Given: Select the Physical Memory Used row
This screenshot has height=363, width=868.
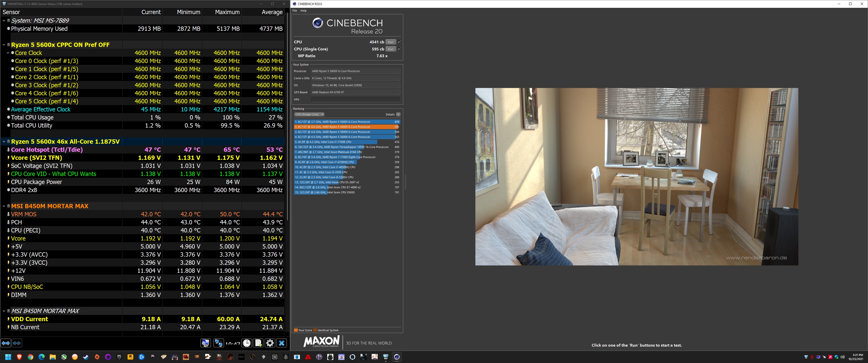Looking at the screenshot, I should (x=142, y=29).
